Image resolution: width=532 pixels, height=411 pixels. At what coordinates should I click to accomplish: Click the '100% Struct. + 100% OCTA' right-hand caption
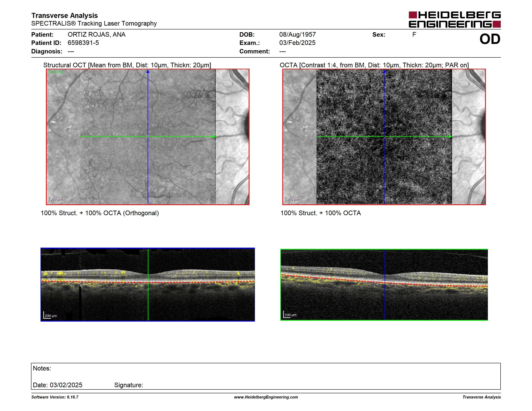click(x=321, y=213)
